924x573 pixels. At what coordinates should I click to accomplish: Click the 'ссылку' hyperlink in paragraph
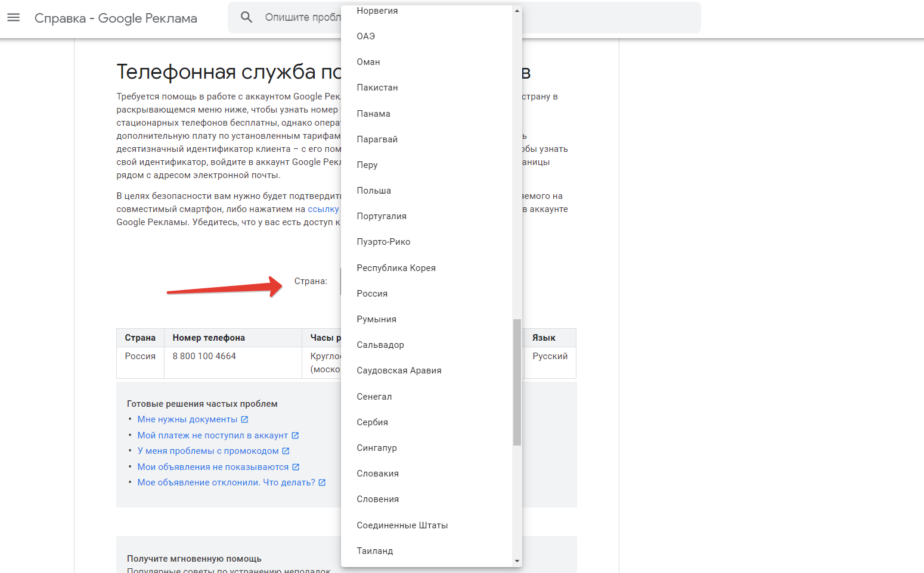323,209
